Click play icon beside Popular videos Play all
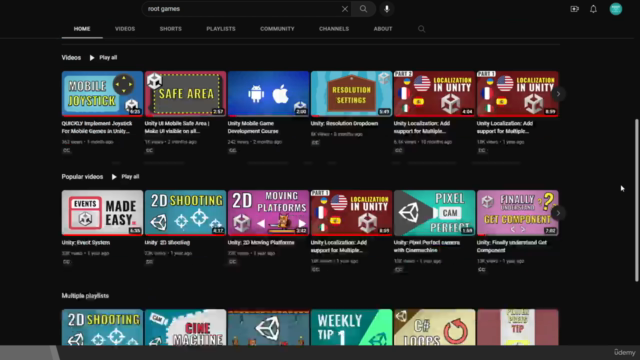The width and height of the screenshot is (640, 360). coord(114,177)
